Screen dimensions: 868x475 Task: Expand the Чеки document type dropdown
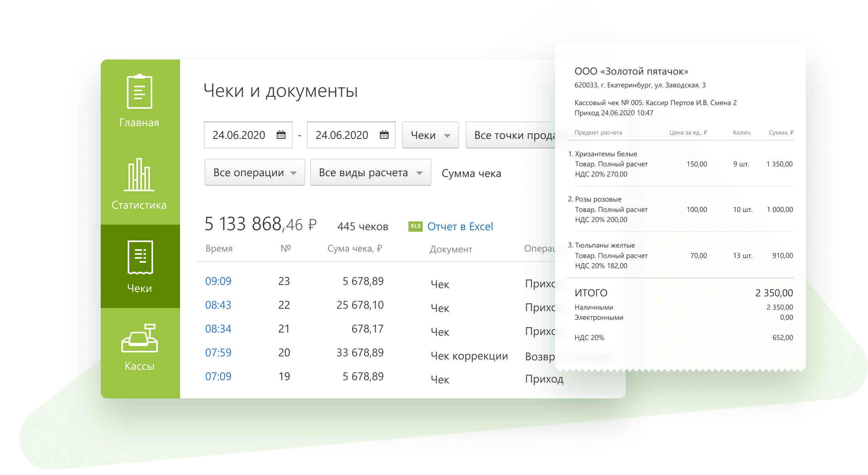coord(430,135)
